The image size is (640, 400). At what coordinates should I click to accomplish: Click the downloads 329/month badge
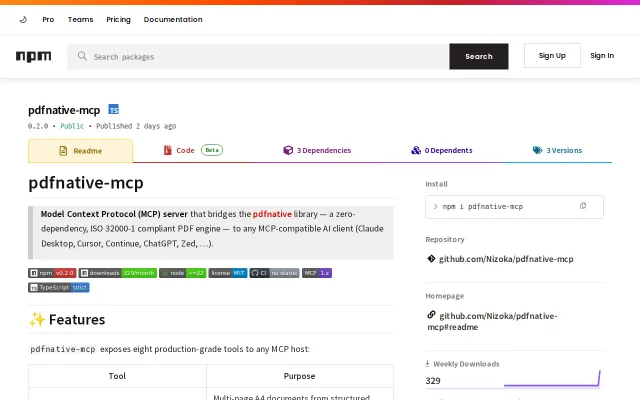(118, 273)
